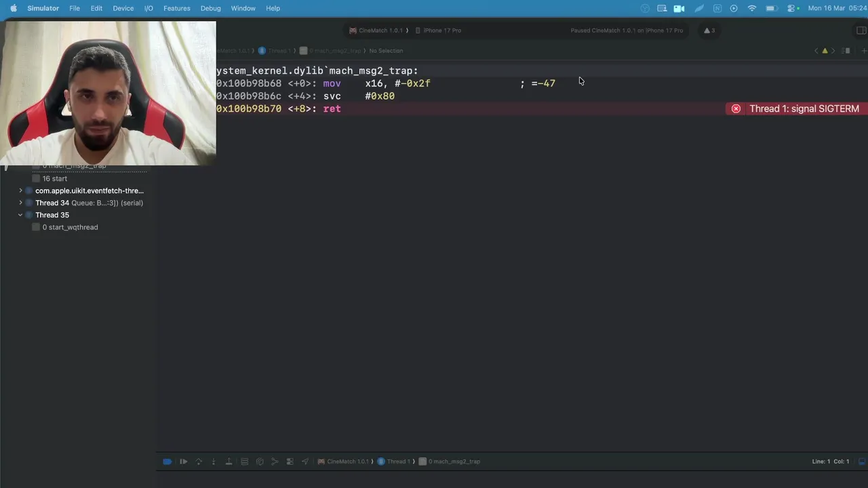Image resolution: width=868 pixels, height=488 pixels.
Task: Select com.apple.uikit.eventfetch-thread item
Action: (85, 190)
